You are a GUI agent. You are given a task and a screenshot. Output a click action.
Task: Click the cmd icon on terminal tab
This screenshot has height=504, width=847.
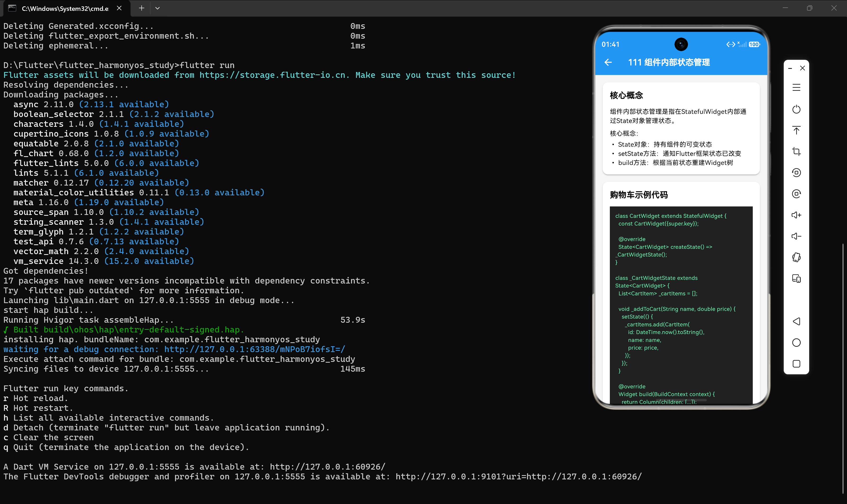click(x=12, y=8)
